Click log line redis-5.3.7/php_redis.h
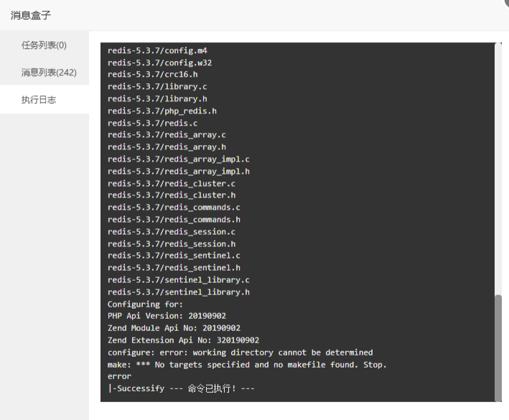509x420 pixels. click(162, 111)
